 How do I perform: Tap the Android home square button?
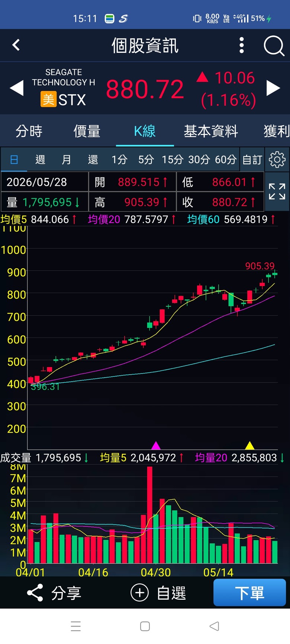click(145, 626)
